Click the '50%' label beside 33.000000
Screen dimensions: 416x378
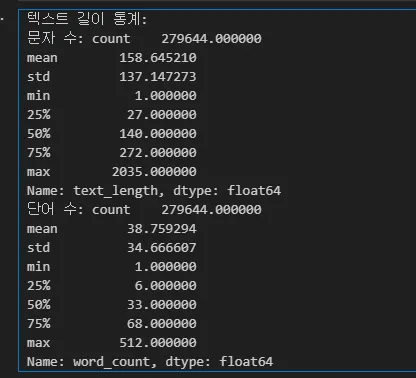coord(39,305)
